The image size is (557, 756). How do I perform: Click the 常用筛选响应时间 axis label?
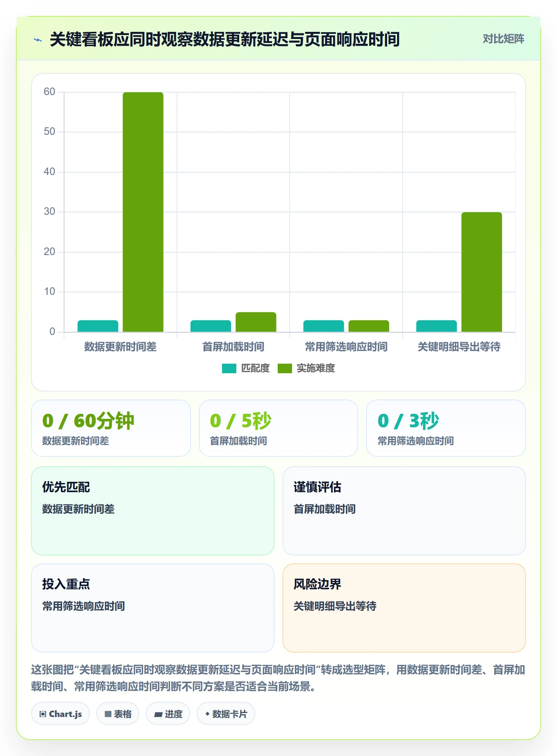point(346,347)
